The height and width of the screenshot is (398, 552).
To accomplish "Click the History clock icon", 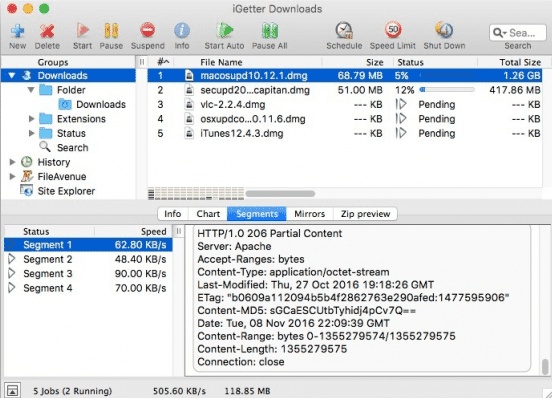I will click(27, 162).
